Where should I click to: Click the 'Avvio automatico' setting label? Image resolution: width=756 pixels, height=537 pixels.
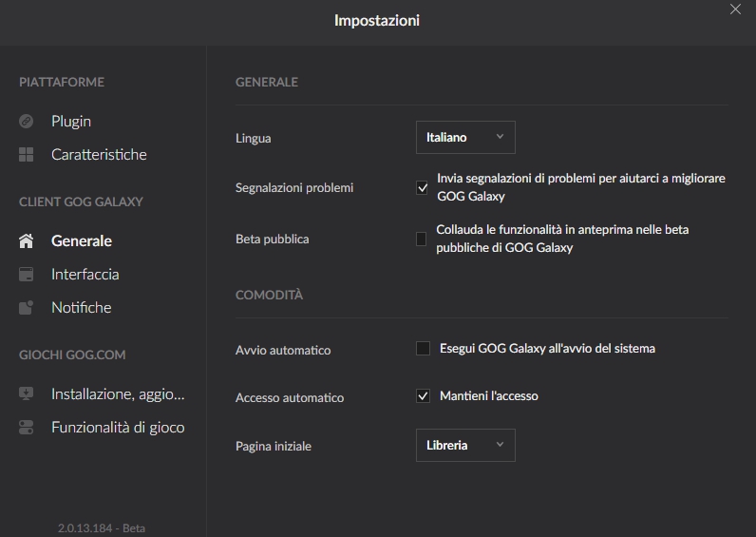(x=283, y=351)
